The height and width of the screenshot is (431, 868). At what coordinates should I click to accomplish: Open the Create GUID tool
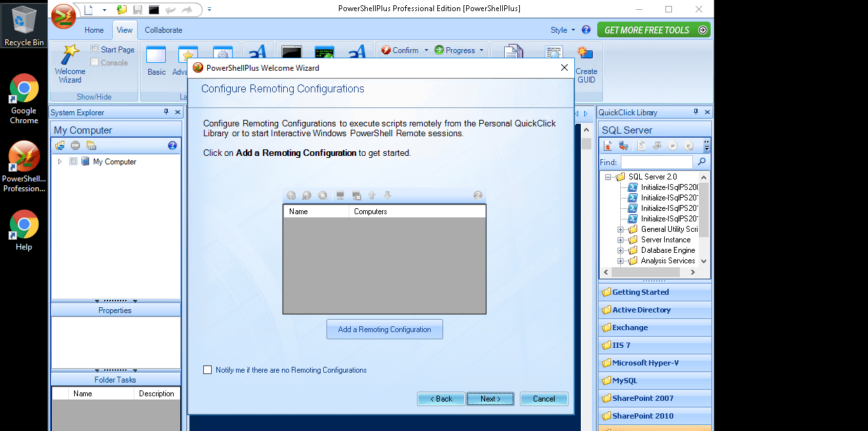(585, 62)
